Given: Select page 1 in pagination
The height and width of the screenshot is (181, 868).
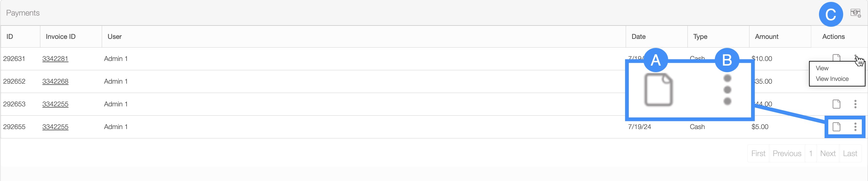Looking at the screenshot, I should coord(811,153).
